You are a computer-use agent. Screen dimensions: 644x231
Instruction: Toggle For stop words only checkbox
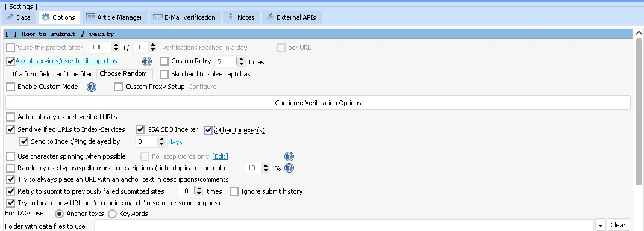[145, 157]
